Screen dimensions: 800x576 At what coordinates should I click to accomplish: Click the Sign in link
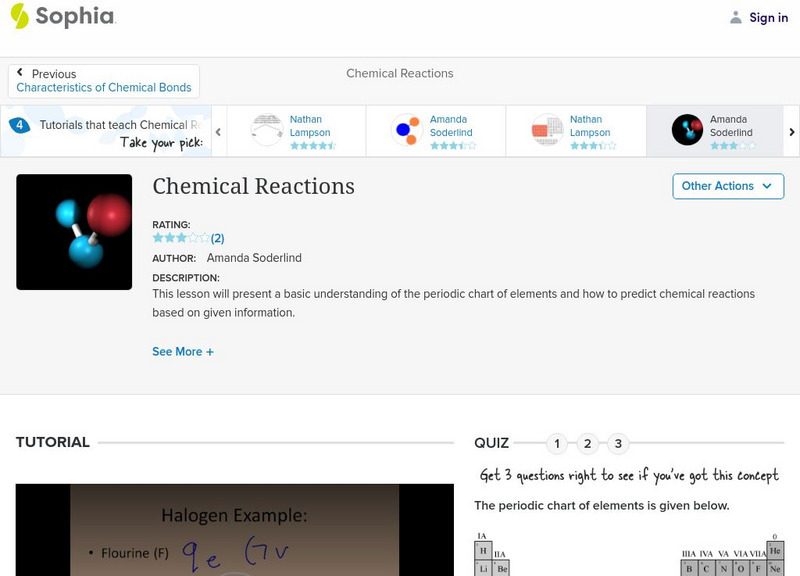pyautogui.click(x=768, y=17)
